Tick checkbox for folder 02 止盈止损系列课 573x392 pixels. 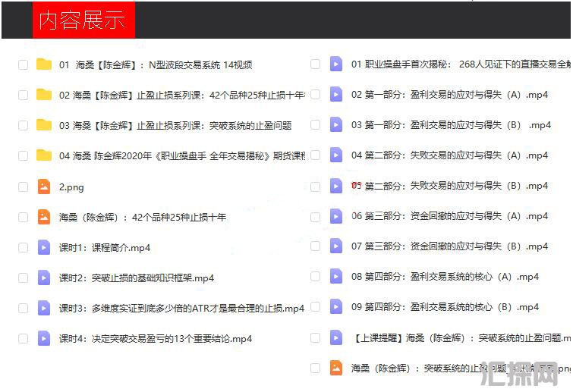23,95
